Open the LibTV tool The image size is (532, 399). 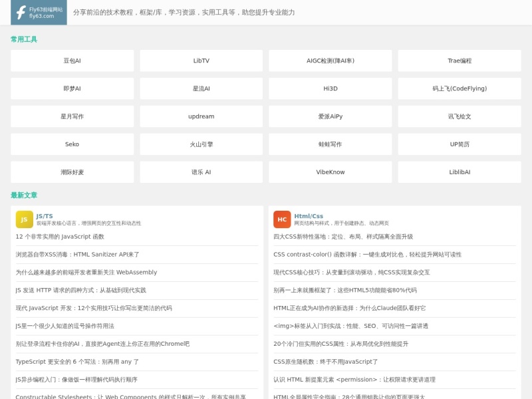[x=201, y=61]
